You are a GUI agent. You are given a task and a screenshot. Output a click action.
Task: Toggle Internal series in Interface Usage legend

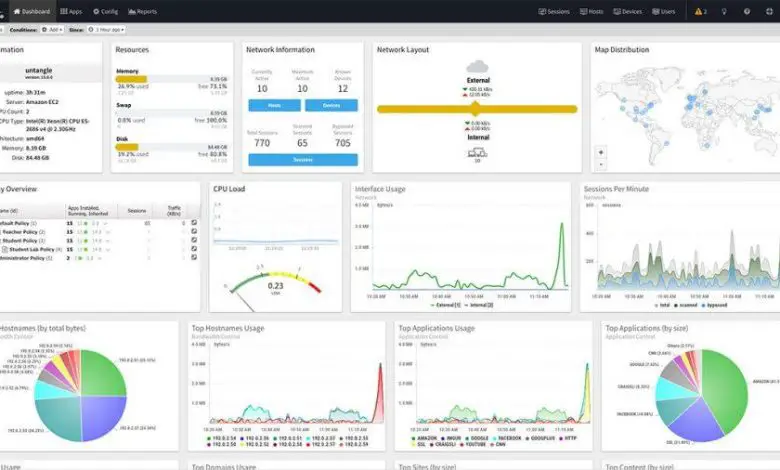[x=479, y=305]
